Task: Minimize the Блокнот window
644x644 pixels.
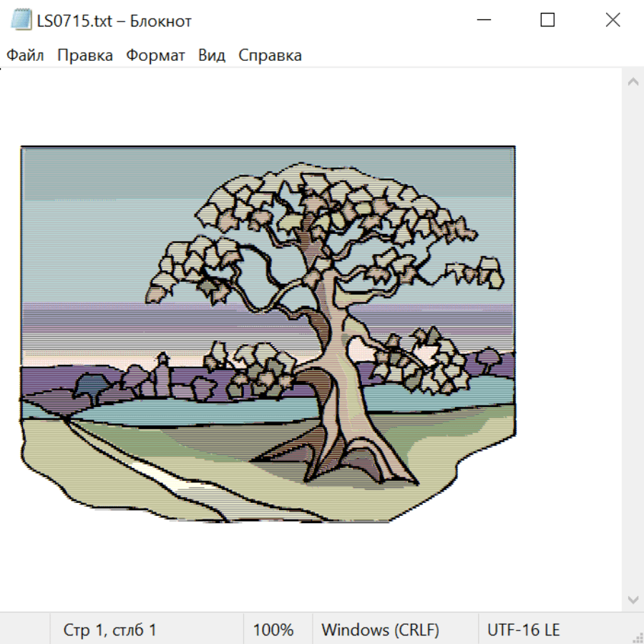Action: coord(484,20)
